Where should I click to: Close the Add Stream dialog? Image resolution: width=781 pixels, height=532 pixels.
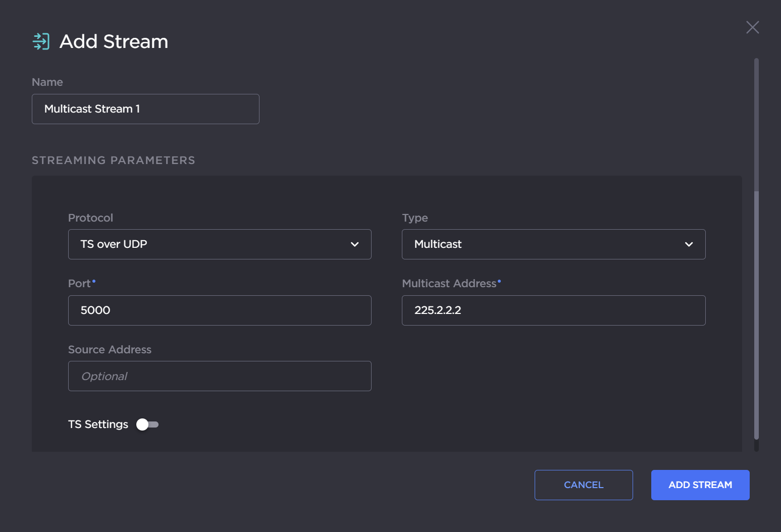point(752,27)
